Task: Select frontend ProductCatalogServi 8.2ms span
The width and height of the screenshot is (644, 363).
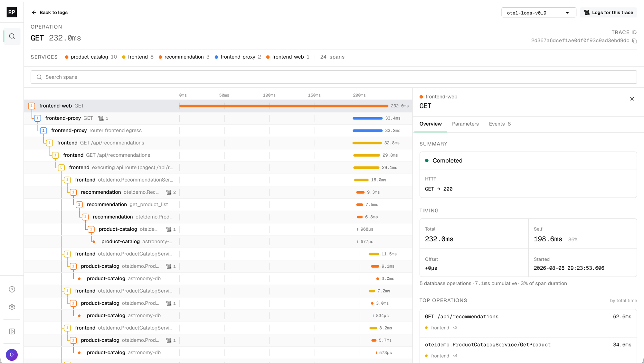Action: click(x=218, y=328)
